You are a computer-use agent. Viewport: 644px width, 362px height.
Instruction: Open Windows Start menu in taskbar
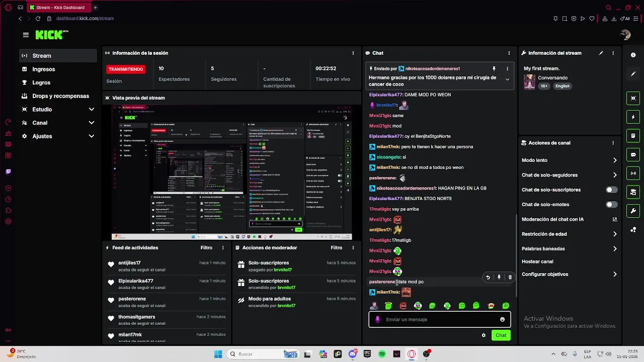point(218,354)
